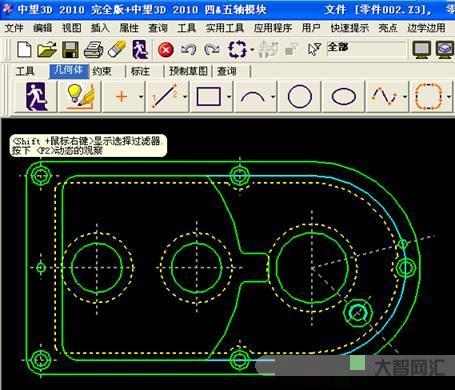Click the rectangle drawing tool
455x390 pixels.
pos(209,97)
